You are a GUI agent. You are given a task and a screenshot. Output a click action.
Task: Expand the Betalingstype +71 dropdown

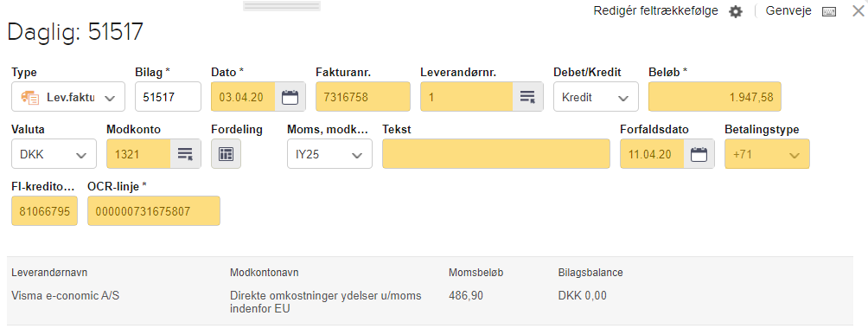[x=767, y=154]
